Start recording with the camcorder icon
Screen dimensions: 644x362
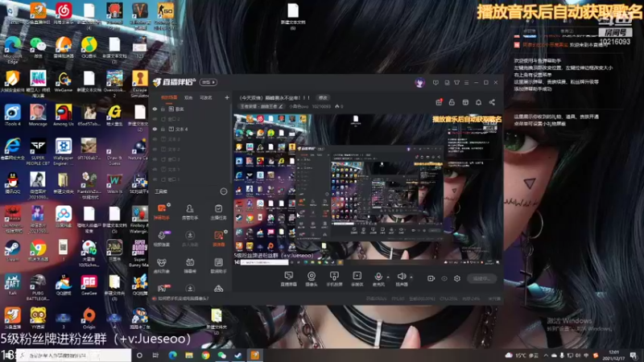tap(431, 278)
